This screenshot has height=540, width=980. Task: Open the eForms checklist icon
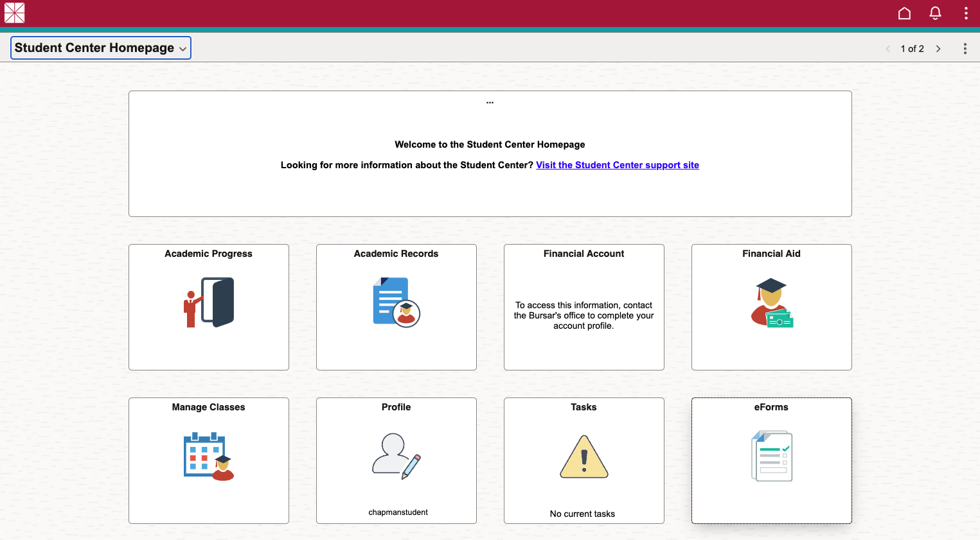tap(772, 456)
